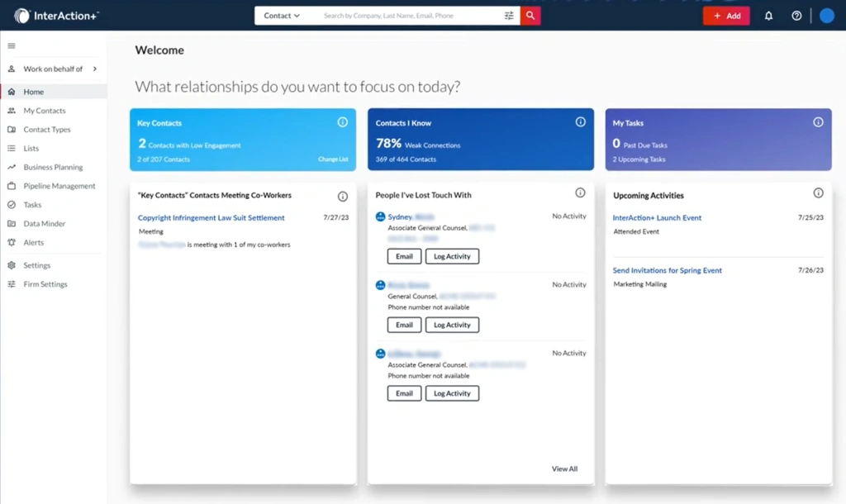The width and height of the screenshot is (846, 504).
Task: Expand Work on behalf of chevron
Action: tap(95, 69)
